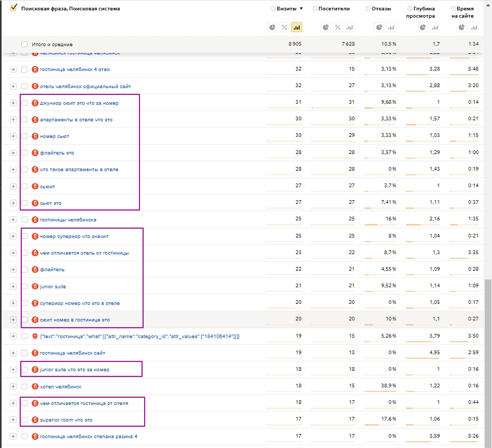Click pie chart icon under Визиты column
This screenshot has width=492, height=448.
272,27
